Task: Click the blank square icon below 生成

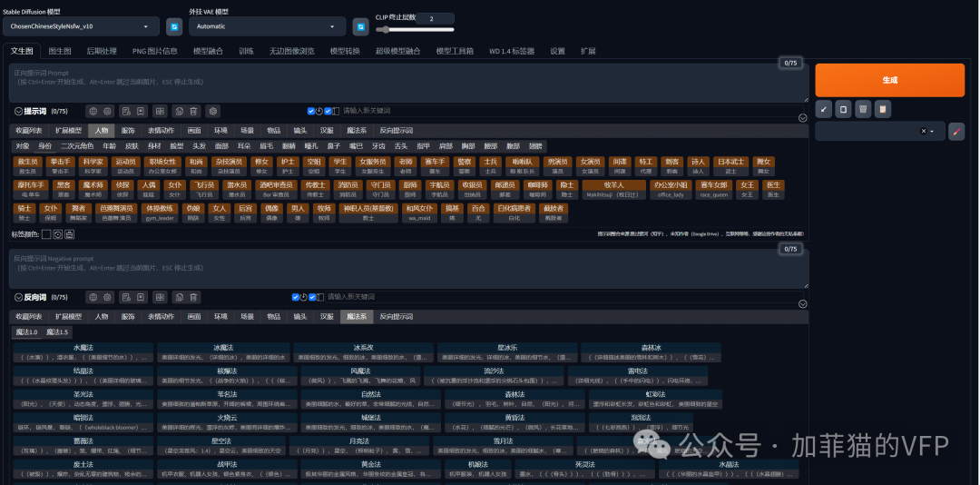Action: [x=843, y=110]
